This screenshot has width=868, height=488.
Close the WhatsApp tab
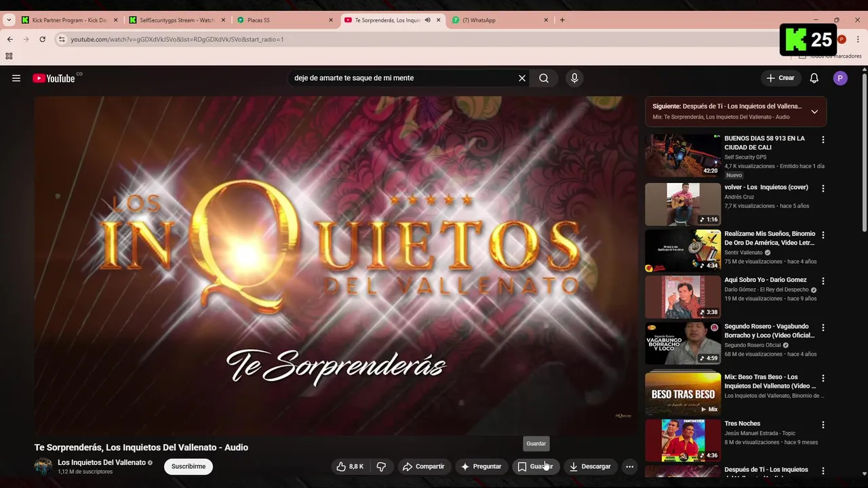tap(546, 20)
